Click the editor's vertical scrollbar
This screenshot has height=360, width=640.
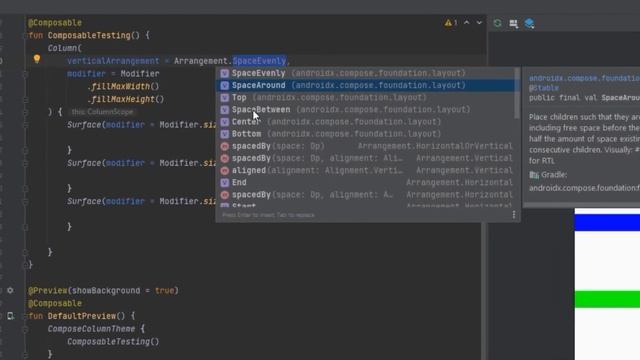[483, 292]
